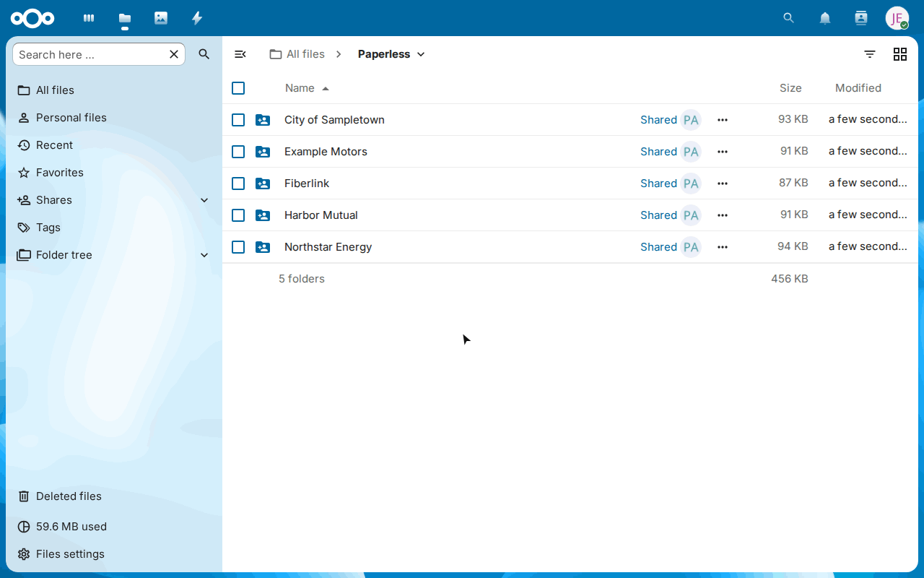The image size is (924, 578).
Task: Tick the Northstar Energy checkbox
Action: (x=238, y=247)
